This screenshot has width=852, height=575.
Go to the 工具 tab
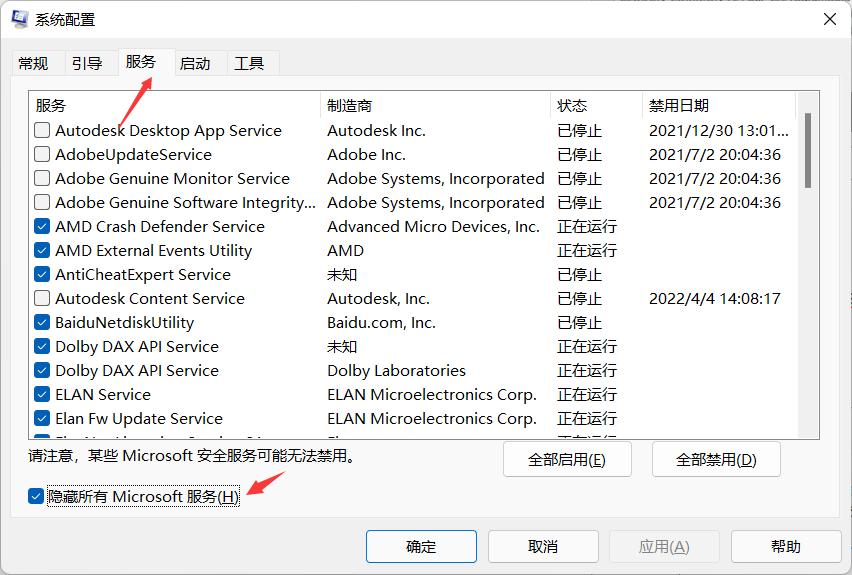[x=249, y=63]
